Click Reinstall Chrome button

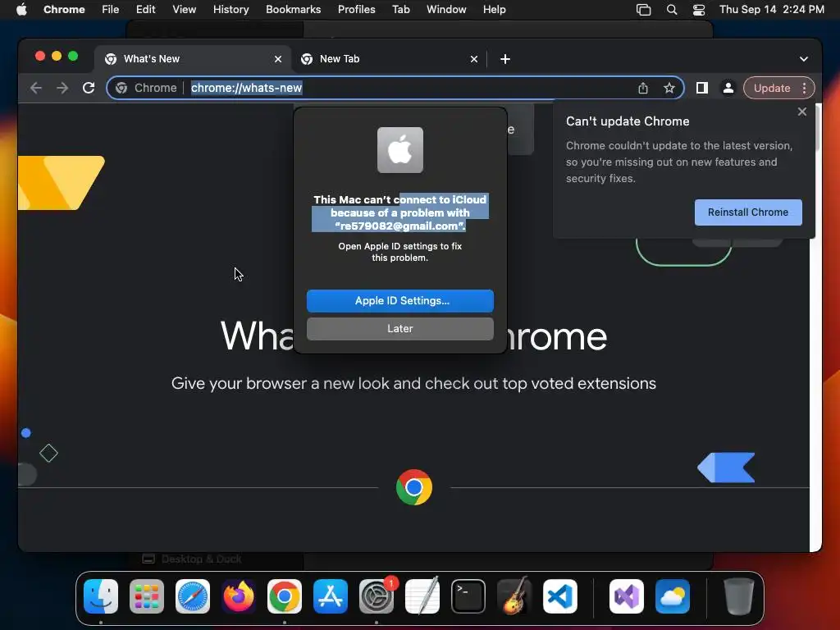pos(748,212)
